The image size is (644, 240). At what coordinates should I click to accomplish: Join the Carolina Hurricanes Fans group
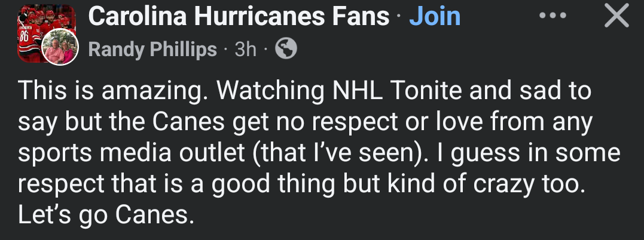(x=435, y=17)
